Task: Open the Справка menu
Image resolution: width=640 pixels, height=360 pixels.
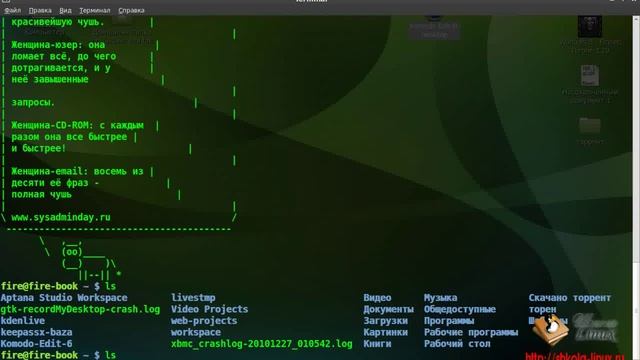Action: point(131,10)
